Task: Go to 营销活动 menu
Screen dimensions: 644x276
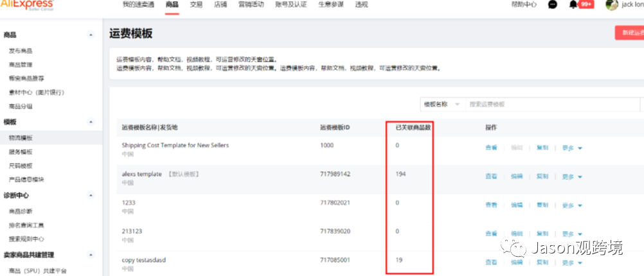Action: (251, 4)
